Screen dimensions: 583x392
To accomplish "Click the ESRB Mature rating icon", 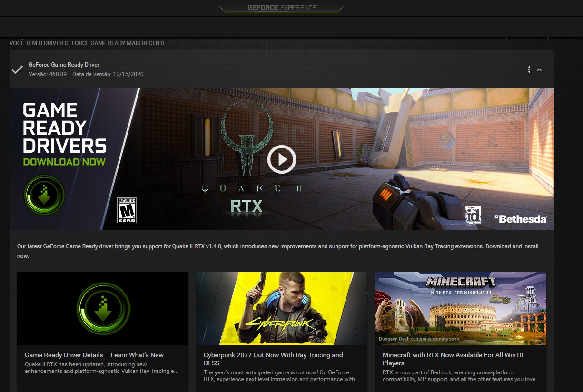I will click(x=127, y=210).
